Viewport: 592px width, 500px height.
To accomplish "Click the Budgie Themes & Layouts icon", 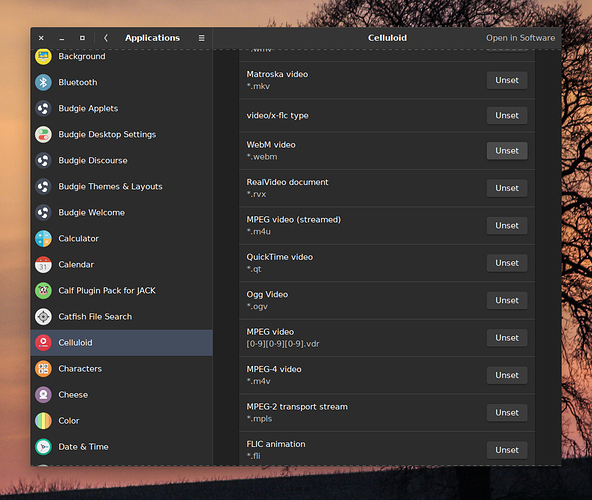I will point(43,187).
